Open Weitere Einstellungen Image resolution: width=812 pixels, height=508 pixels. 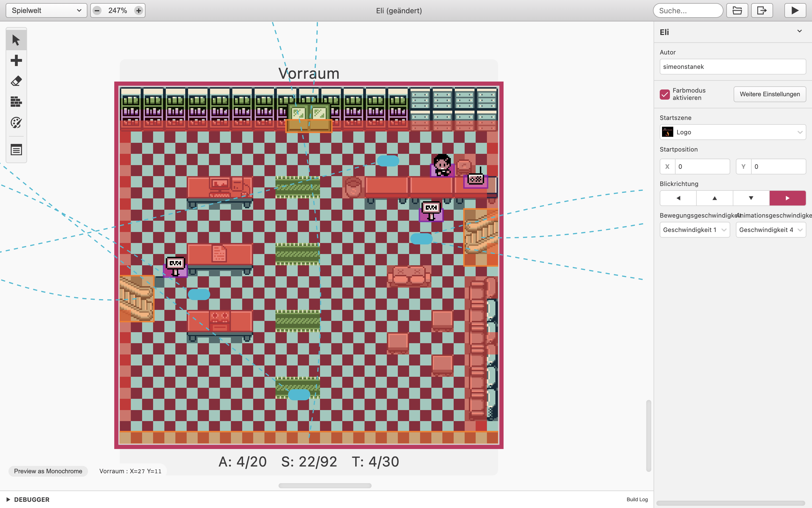point(770,94)
